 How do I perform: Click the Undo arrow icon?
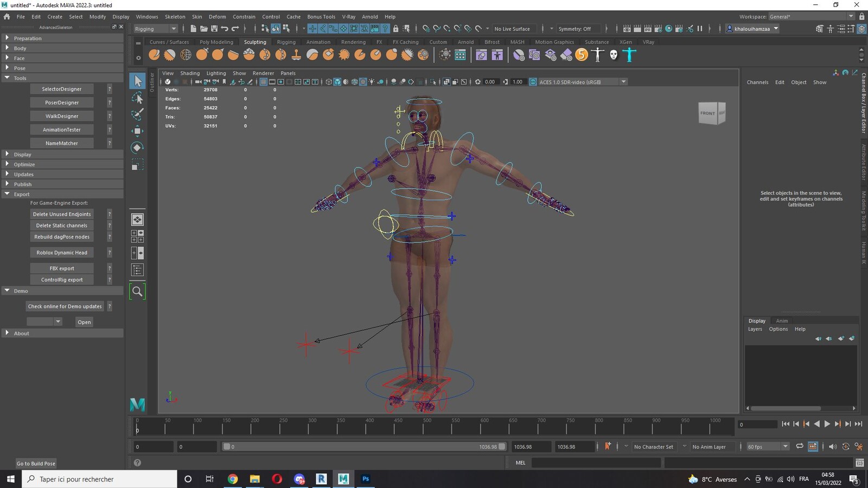click(225, 29)
